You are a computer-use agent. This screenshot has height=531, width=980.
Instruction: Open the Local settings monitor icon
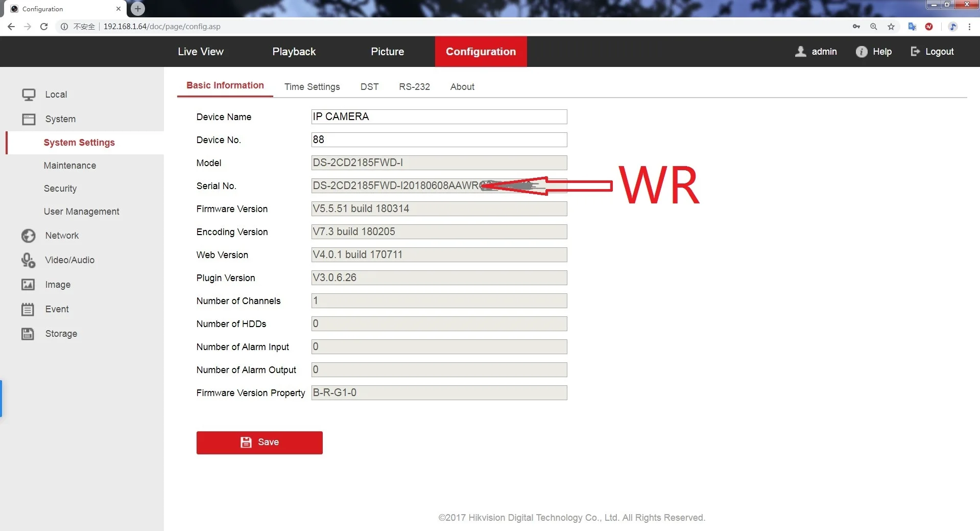29,95
